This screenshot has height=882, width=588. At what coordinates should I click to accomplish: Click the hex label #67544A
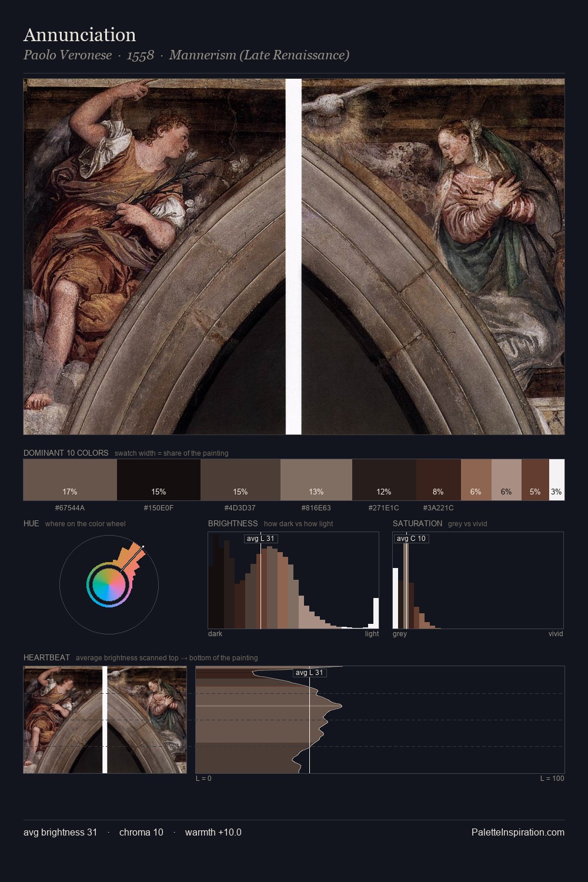70,508
